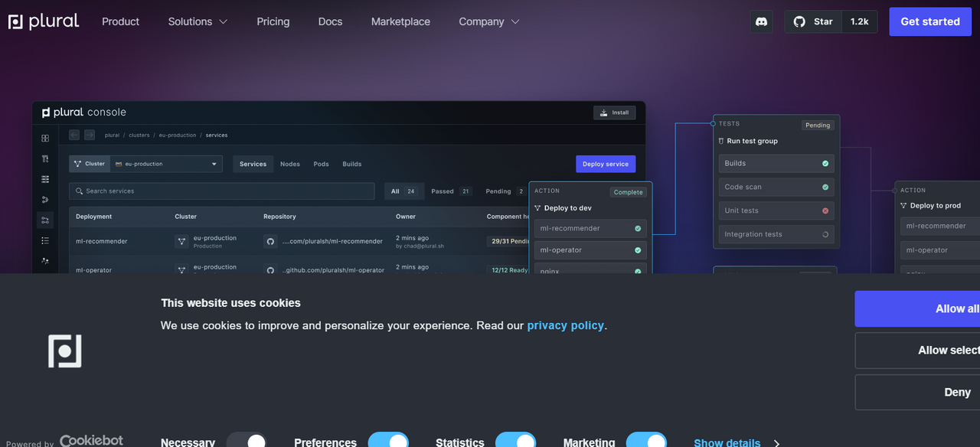Click the 29/31 Pending health badge
980x447 pixels.
pos(508,241)
